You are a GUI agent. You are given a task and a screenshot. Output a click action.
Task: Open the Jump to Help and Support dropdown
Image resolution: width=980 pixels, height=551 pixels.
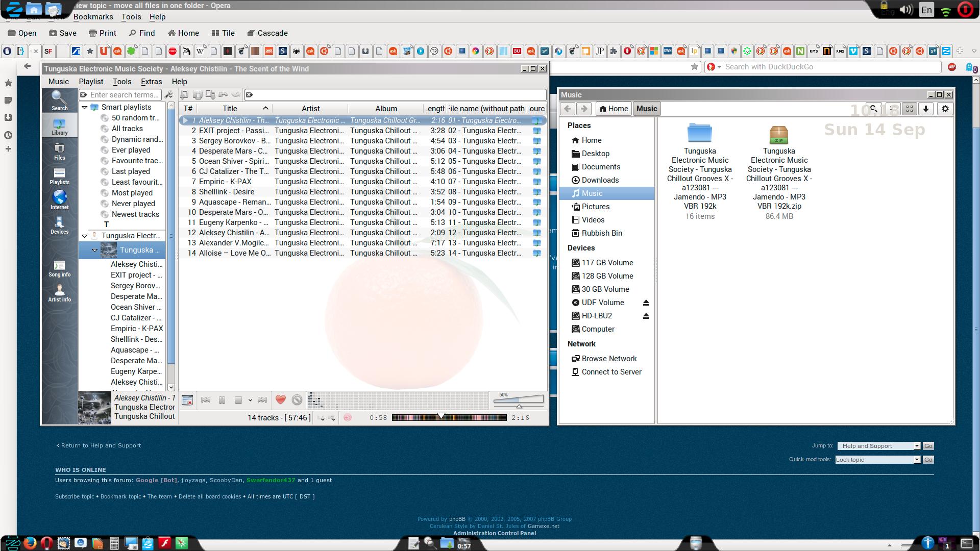pos(878,446)
